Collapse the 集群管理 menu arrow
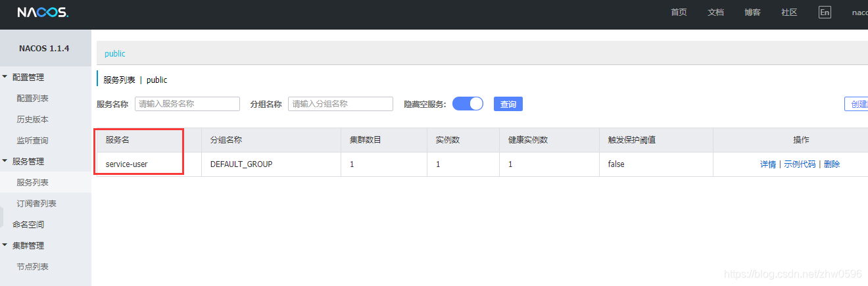 (5, 245)
